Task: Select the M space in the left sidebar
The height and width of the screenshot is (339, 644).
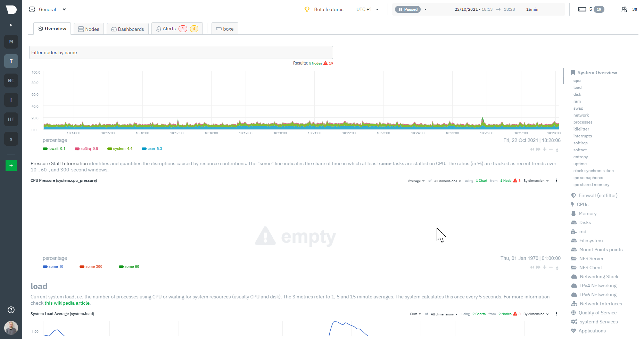Action: [x=11, y=42]
